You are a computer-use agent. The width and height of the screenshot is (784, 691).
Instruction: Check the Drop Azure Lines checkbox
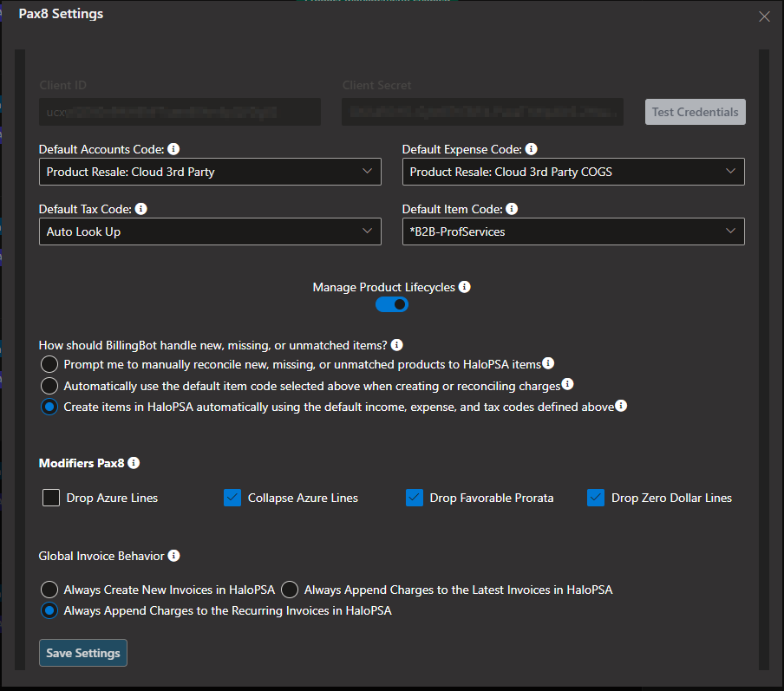click(51, 498)
